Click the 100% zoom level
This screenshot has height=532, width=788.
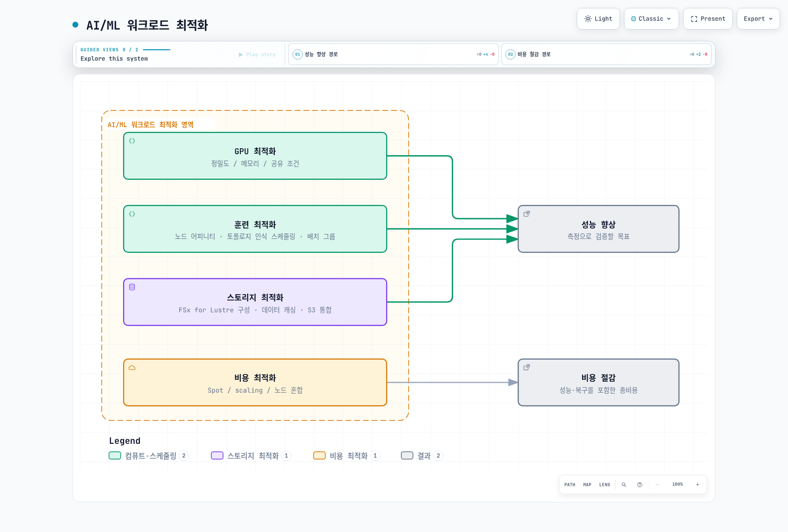(x=678, y=485)
